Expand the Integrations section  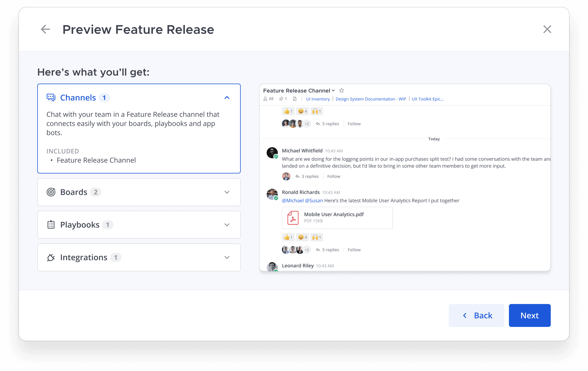pyautogui.click(x=227, y=257)
